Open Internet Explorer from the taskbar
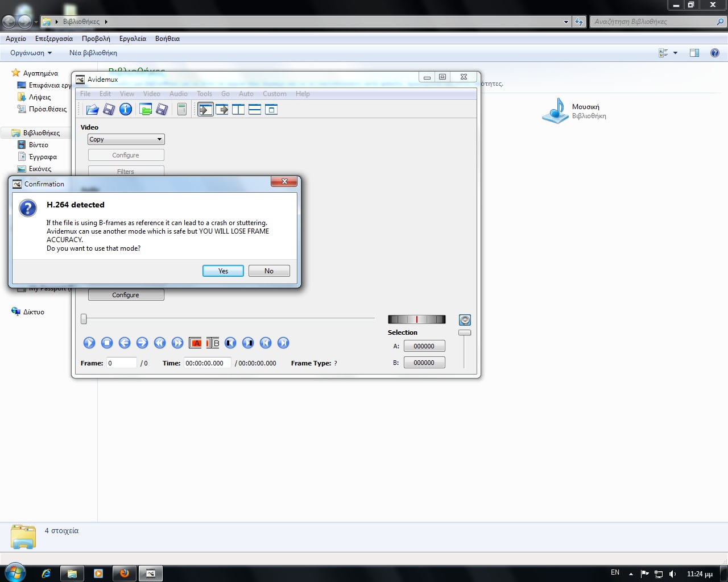Image resolution: width=728 pixels, height=582 pixels. coord(46,573)
